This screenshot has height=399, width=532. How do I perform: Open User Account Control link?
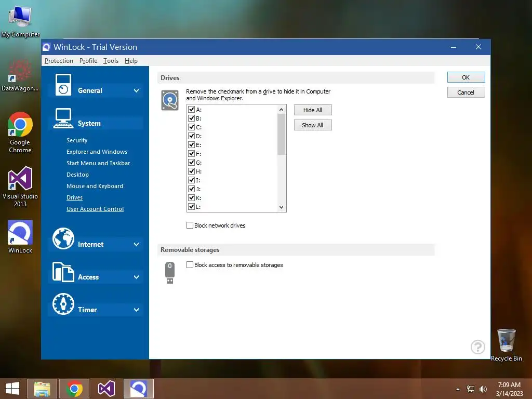[x=95, y=209]
